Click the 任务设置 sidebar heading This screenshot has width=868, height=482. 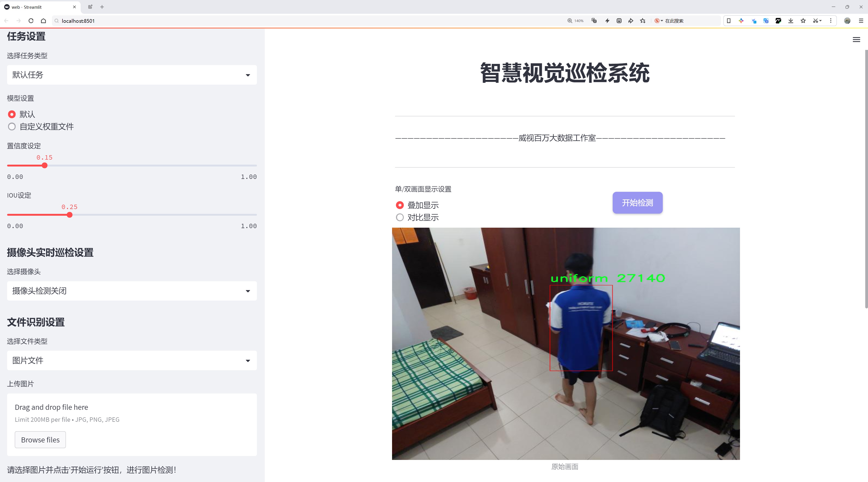(x=26, y=36)
